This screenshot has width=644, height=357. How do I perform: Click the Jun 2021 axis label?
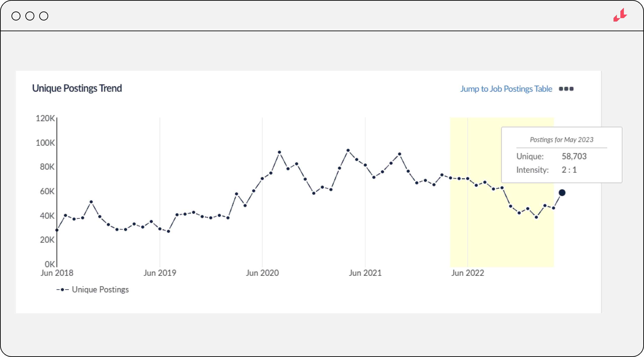tap(365, 273)
